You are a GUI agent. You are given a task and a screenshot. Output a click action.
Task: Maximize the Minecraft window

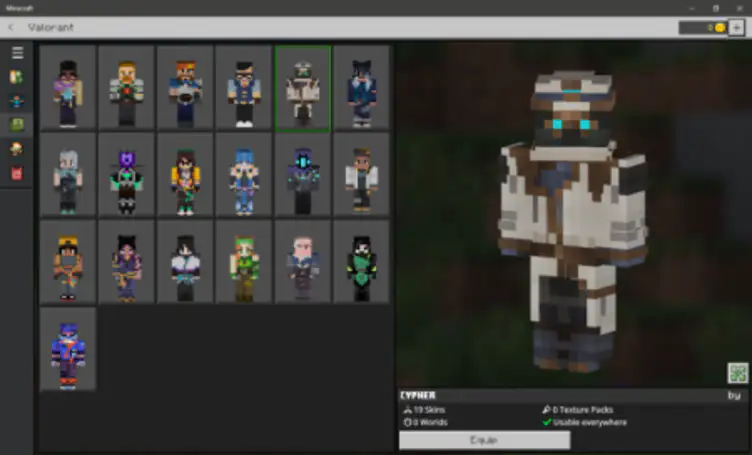[716, 8]
